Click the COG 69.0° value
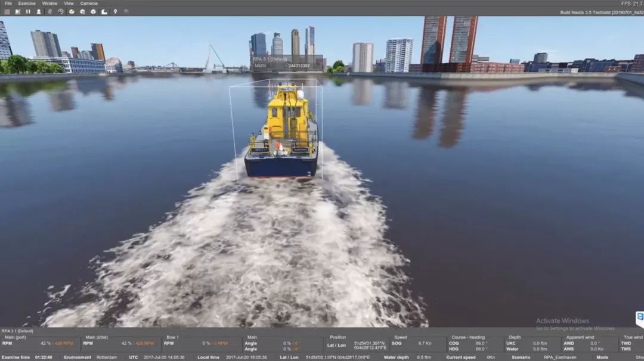644x361 pixels. [x=481, y=343]
